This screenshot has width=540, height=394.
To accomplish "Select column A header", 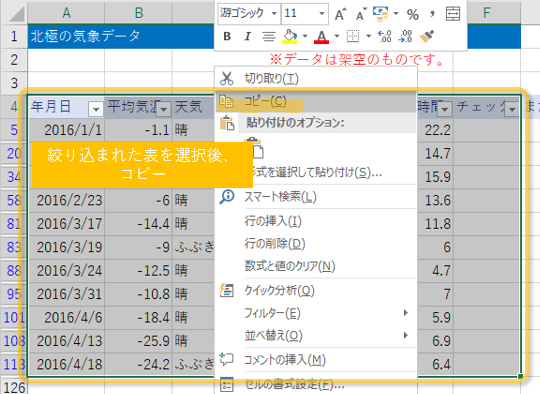I will [x=66, y=13].
